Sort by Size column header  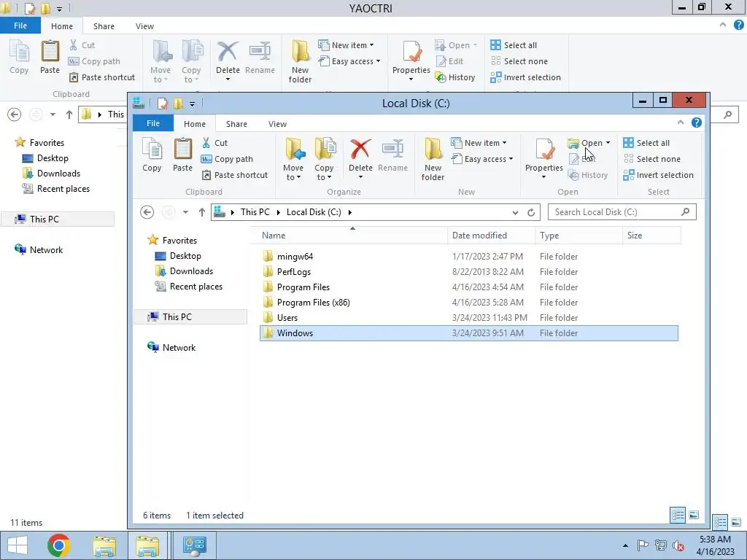coord(651,236)
